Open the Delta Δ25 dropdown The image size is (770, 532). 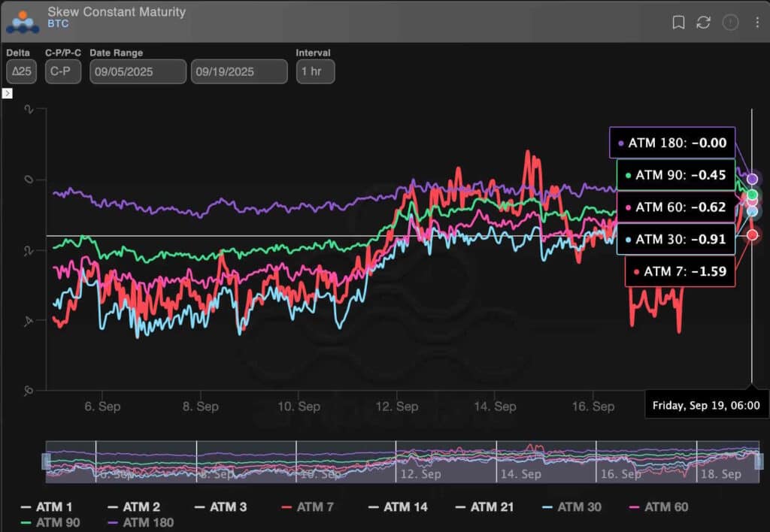[x=21, y=72]
